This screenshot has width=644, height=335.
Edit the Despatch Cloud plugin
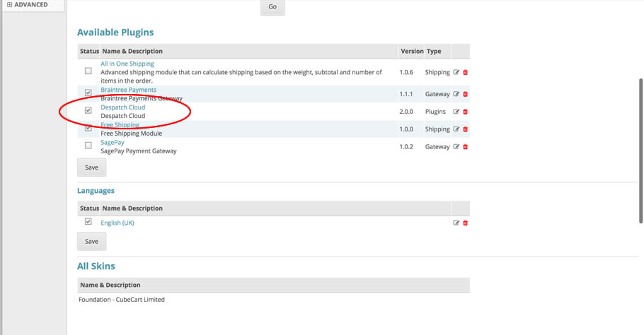coord(456,112)
